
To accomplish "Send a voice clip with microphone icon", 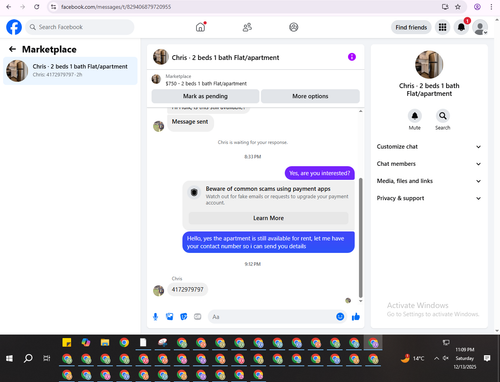I will click(155, 317).
